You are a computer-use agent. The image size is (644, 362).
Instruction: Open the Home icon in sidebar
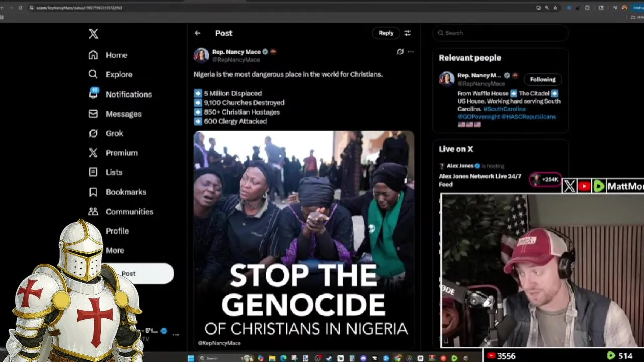coord(93,55)
